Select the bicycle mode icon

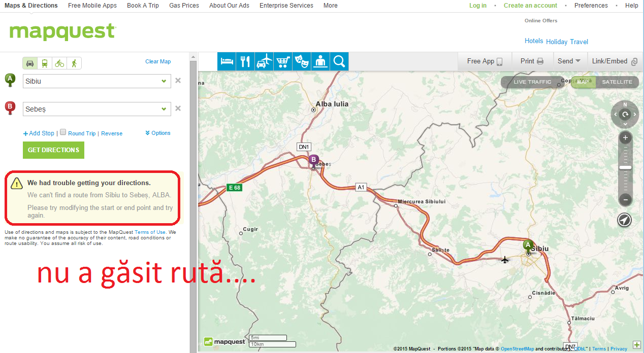coord(59,63)
